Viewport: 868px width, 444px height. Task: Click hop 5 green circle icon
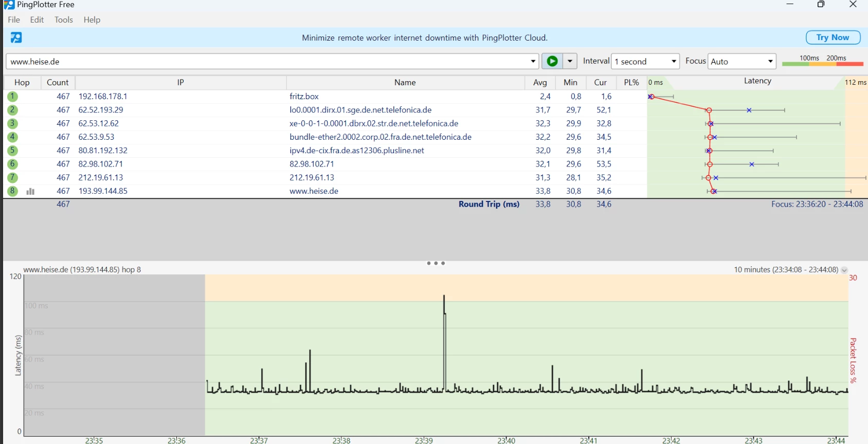(12, 151)
